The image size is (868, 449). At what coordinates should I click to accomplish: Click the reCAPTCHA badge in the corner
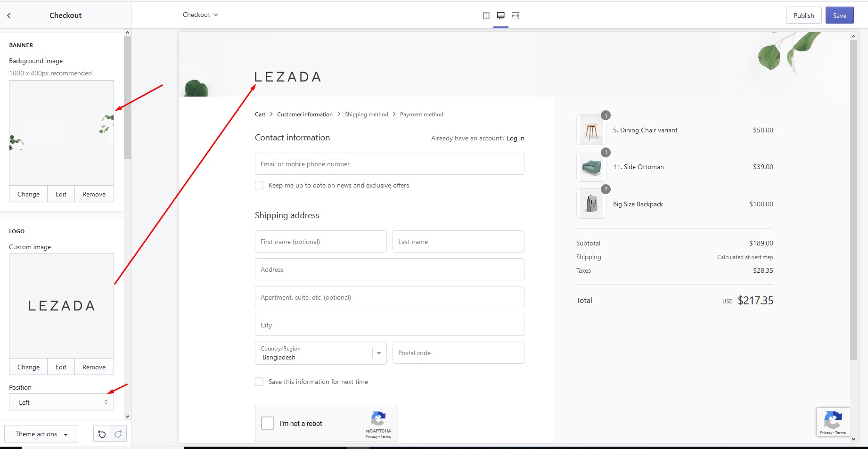tap(833, 422)
